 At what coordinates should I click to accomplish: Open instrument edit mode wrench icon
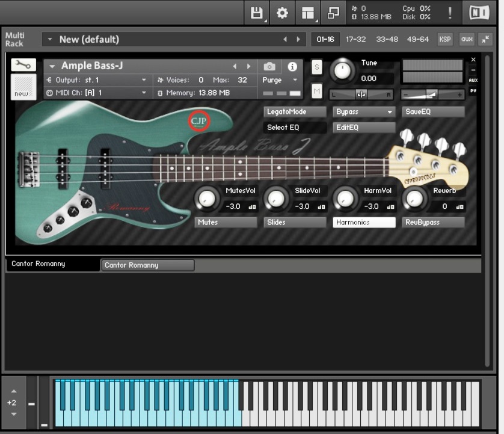click(x=23, y=65)
